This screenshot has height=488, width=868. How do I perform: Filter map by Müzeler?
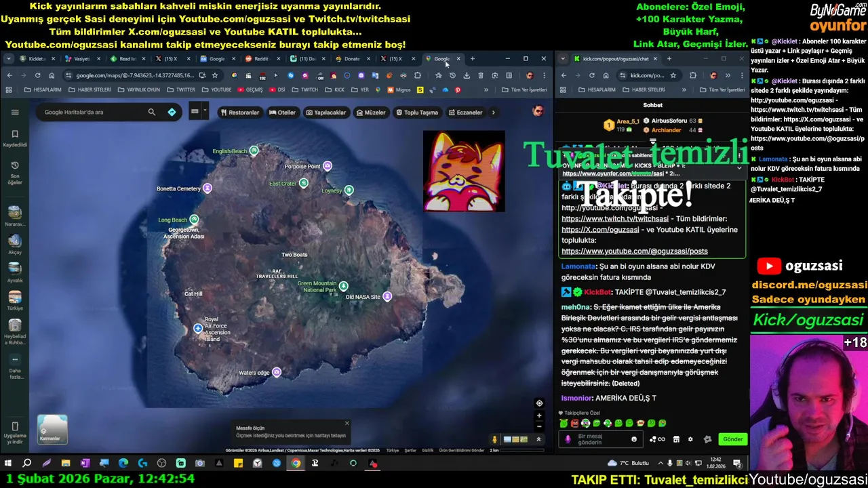pyautogui.click(x=371, y=113)
